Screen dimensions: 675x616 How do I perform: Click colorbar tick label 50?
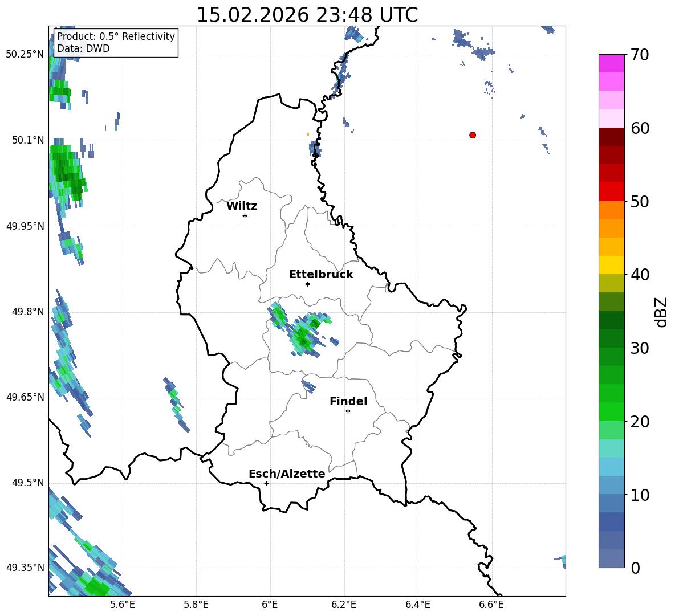[640, 202]
